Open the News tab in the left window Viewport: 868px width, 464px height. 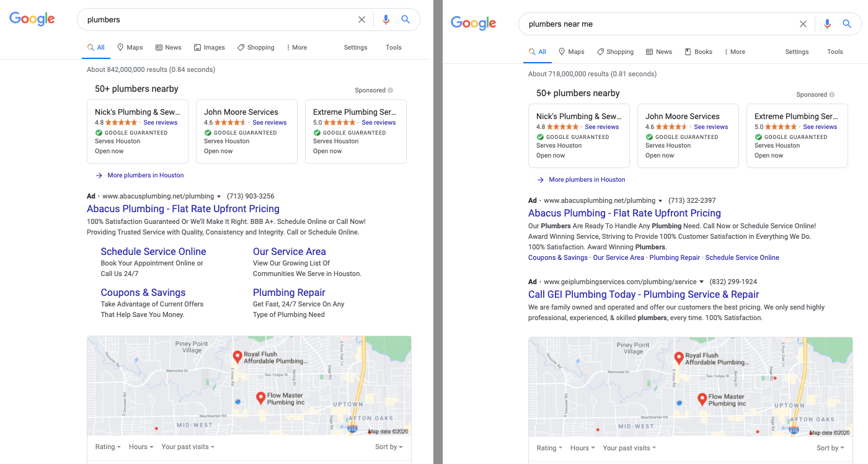(x=168, y=48)
